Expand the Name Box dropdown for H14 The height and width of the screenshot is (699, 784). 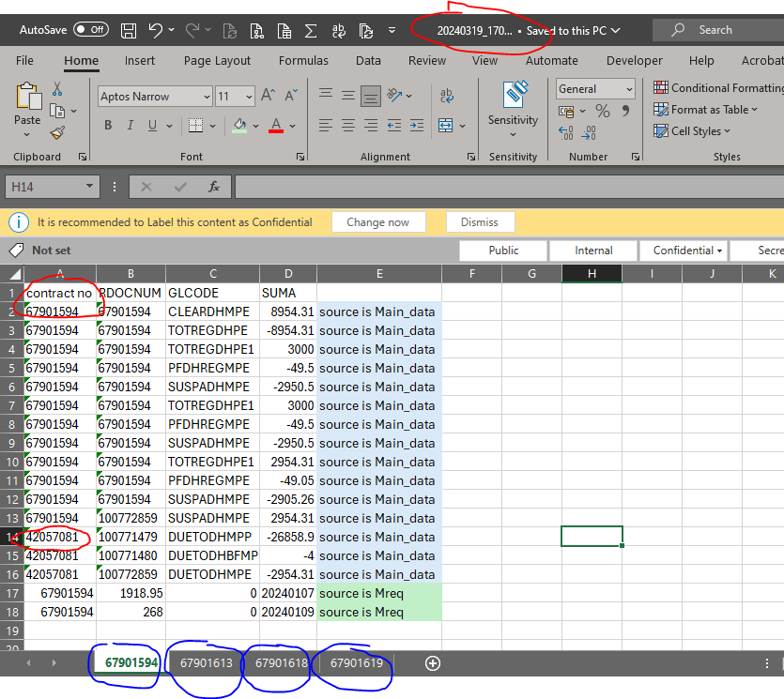pos(89,187)
